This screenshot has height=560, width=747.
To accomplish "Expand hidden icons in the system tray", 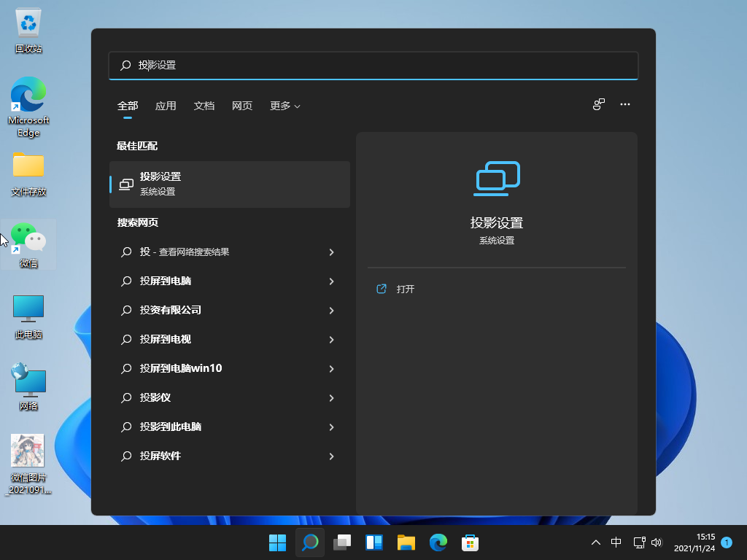I will [596, 542].
